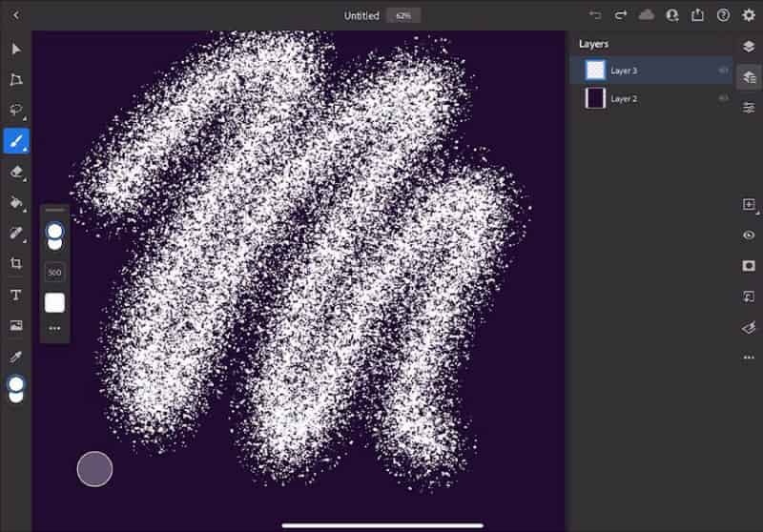763x532 pixels.
Task: Open the help question mark icon
Action: point(724,15)
